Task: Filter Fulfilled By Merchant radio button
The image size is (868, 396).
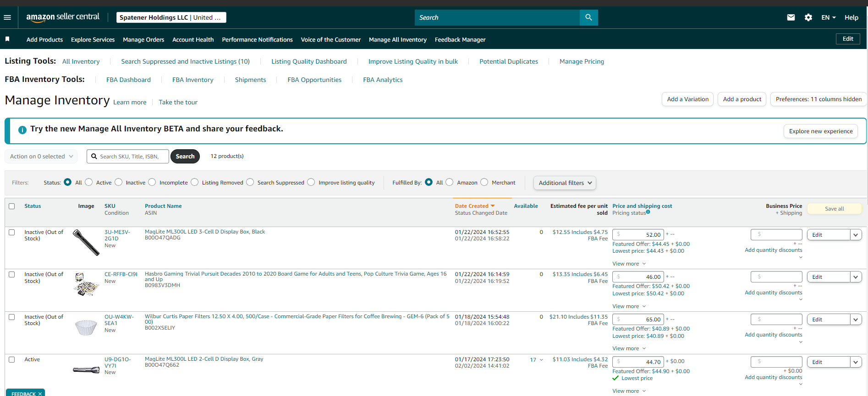Action: 484,182
